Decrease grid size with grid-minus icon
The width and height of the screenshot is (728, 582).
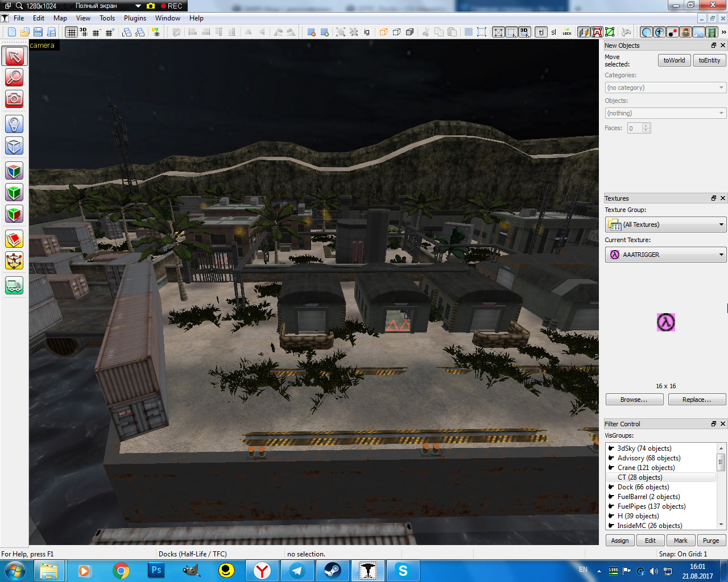96,32
